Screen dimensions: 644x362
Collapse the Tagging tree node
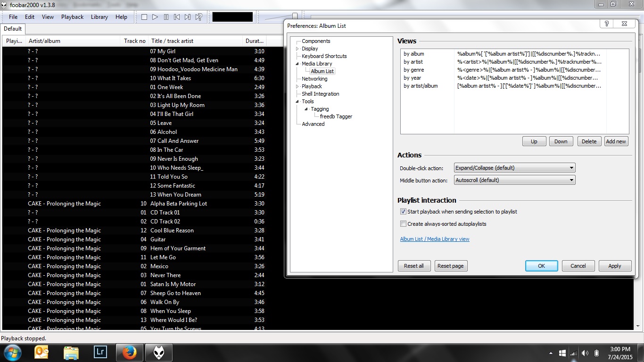pyautogui.click(x=306, y=109)
